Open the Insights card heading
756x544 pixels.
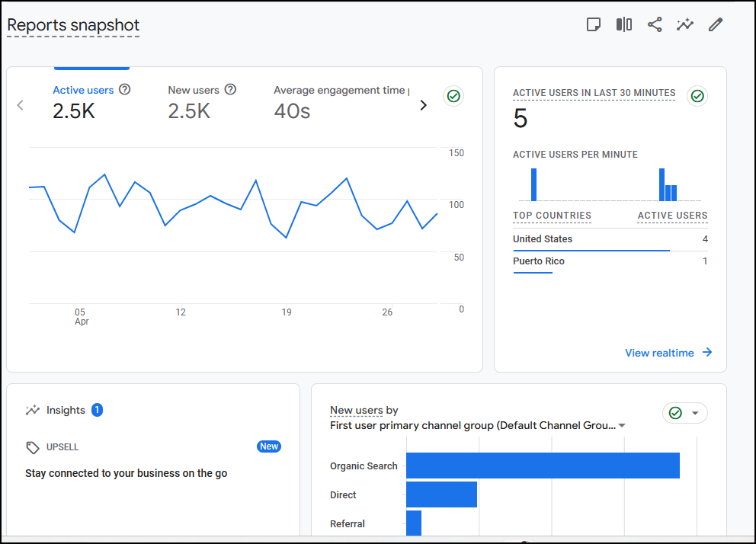66,410
